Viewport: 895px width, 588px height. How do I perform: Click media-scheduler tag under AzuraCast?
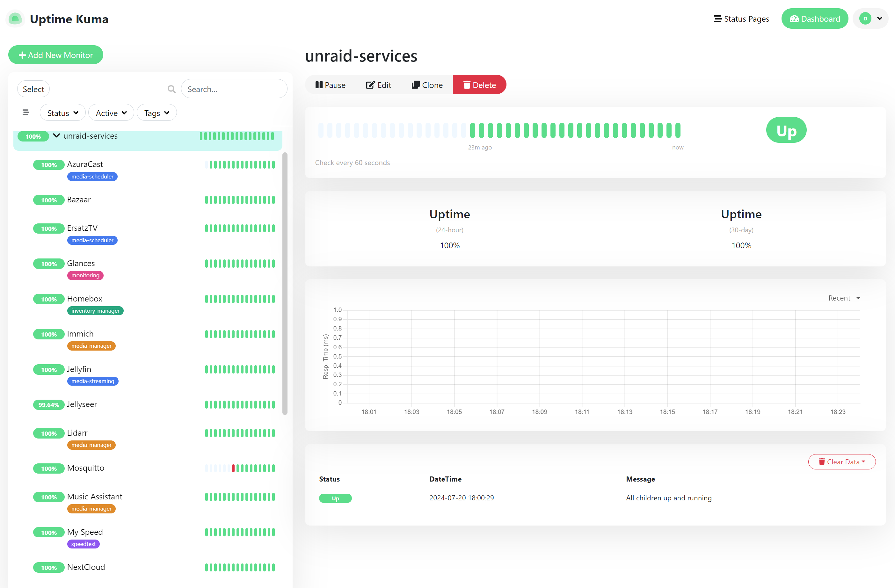[x=92, y=176]
